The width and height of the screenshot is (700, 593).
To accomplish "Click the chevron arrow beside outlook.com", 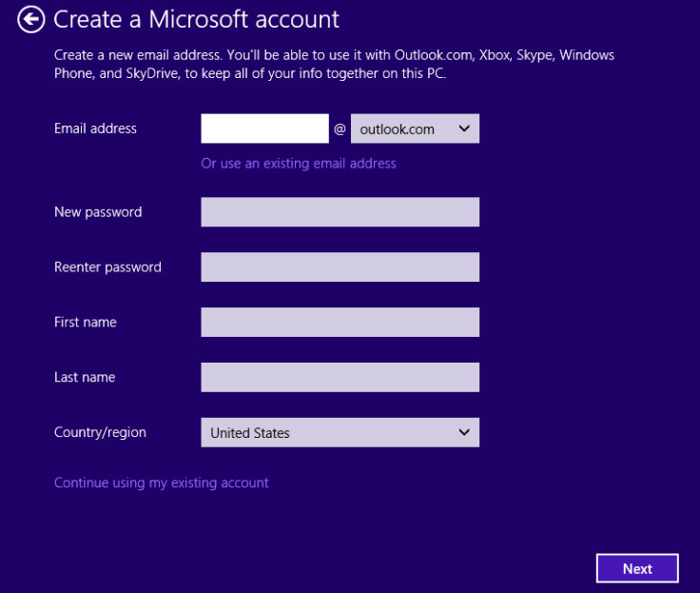I will click(464, 128).
